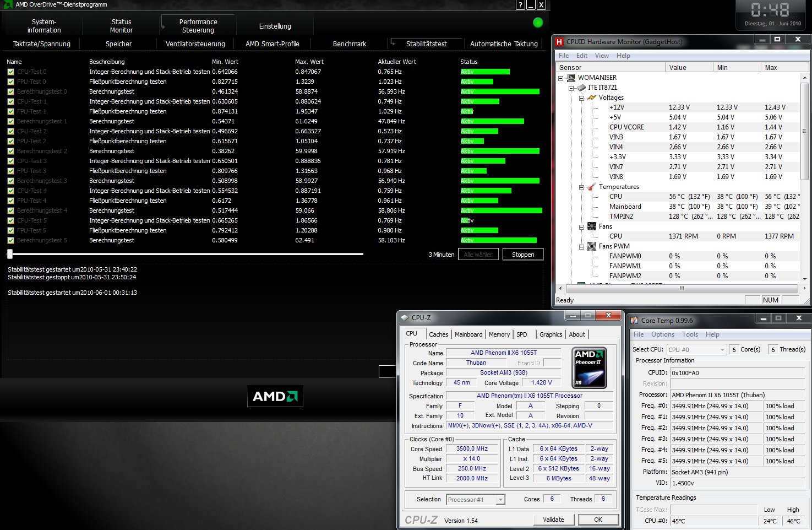This screenshot has height=530, width=812.
Task: Open the View menu in Hardware Monitor
Action: coord(602,56)
